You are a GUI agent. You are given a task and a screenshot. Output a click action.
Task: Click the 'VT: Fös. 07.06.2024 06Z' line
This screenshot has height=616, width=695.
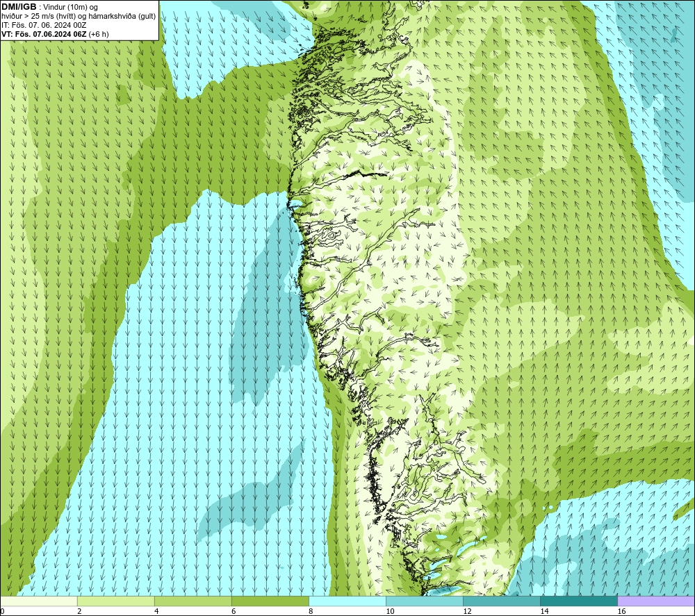coord(44,34)
